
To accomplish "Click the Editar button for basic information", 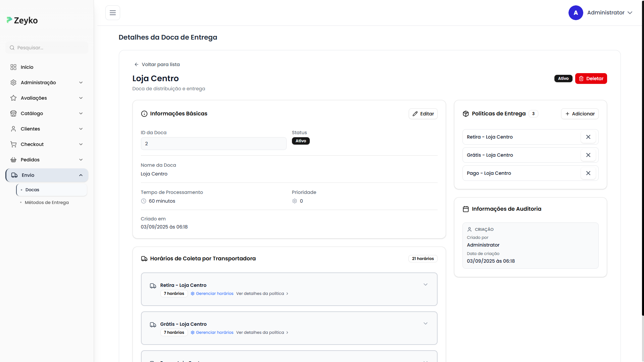I will pos(423,114).
